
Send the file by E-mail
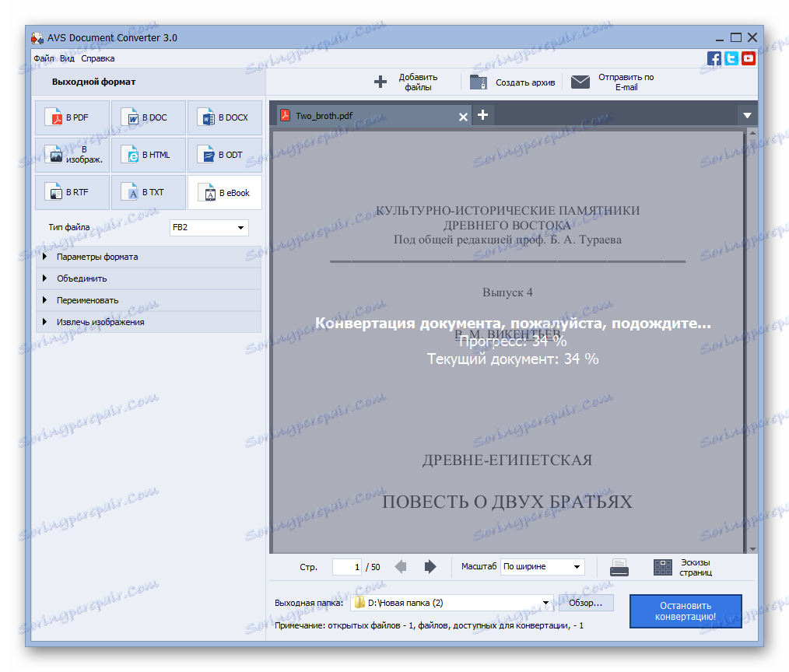(613, 82)
